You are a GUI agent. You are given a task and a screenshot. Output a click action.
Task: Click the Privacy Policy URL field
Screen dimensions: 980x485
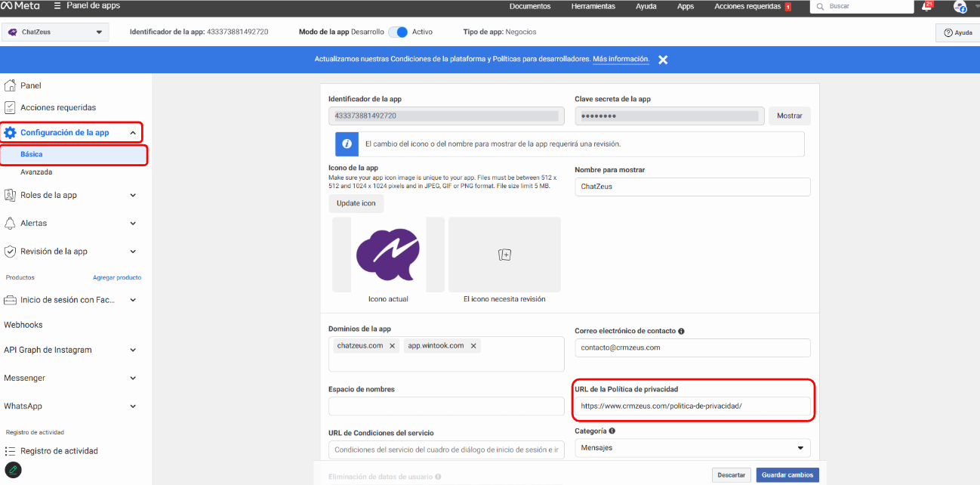point(692,406)
